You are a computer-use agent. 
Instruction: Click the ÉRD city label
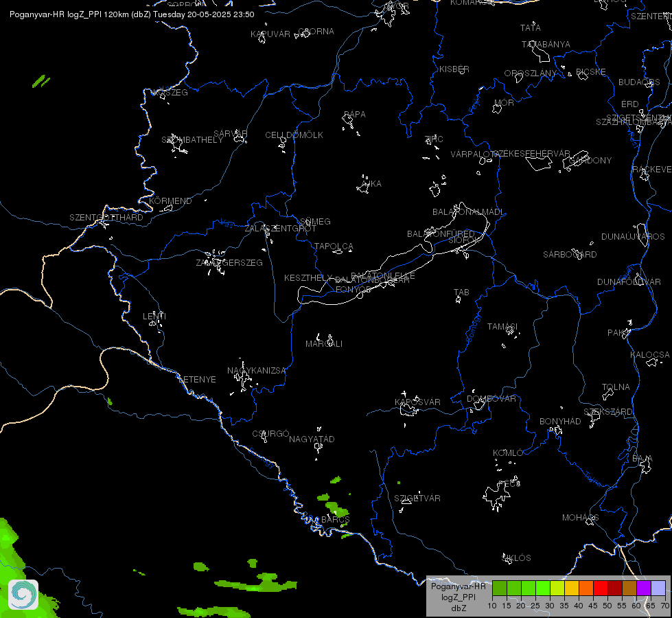[630, 104]
